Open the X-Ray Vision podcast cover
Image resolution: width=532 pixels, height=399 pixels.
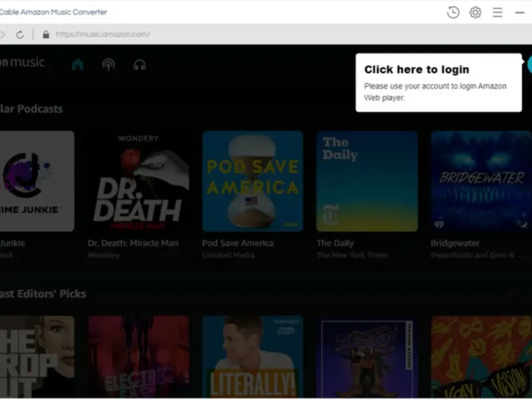[481, 356]
